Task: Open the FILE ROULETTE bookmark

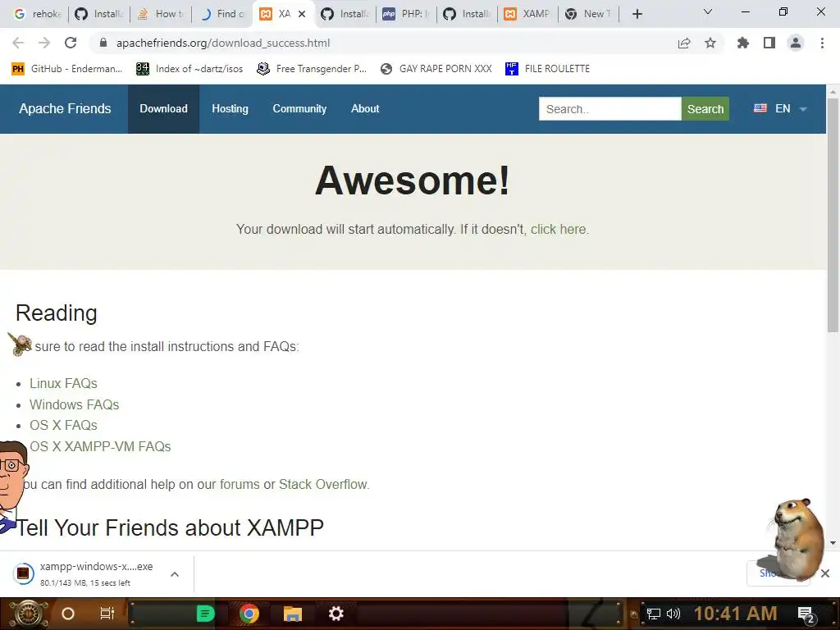Action: [547, 69]
